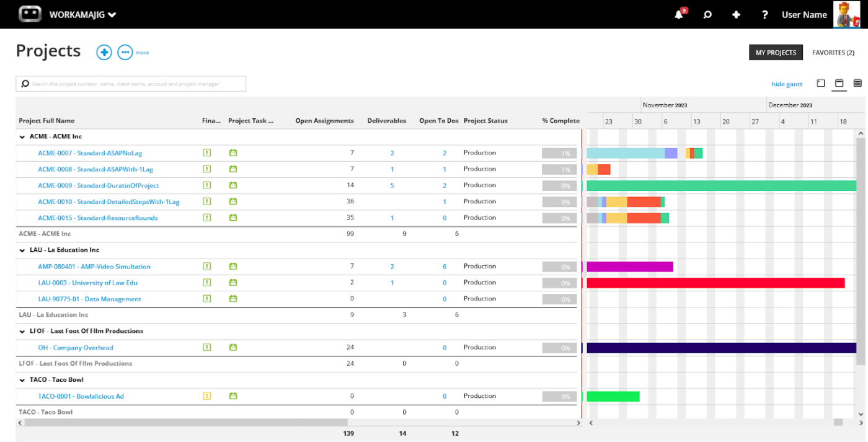Switch to the FAVORITES (2) tab

point(833,53)
